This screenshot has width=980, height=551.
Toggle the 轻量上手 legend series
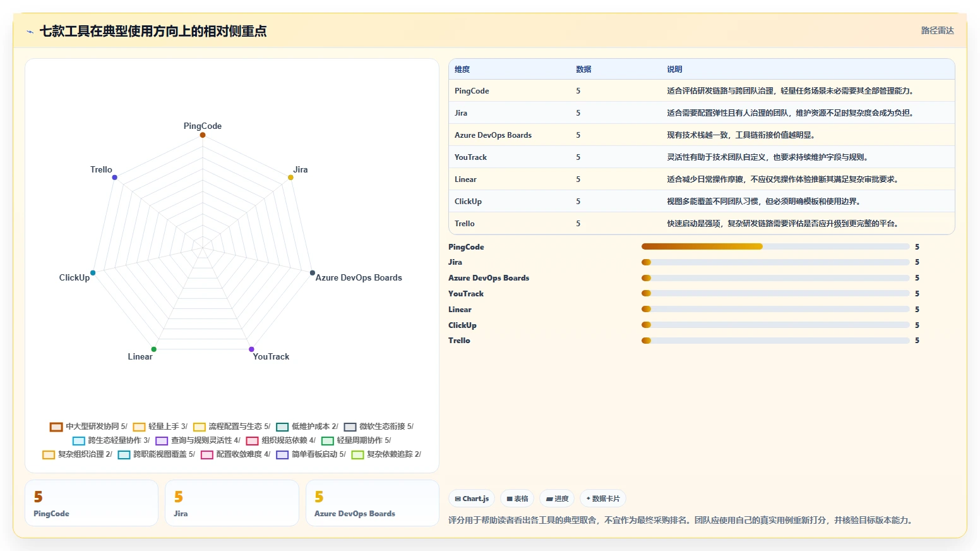pyautogui.click(x=160, y=427)
